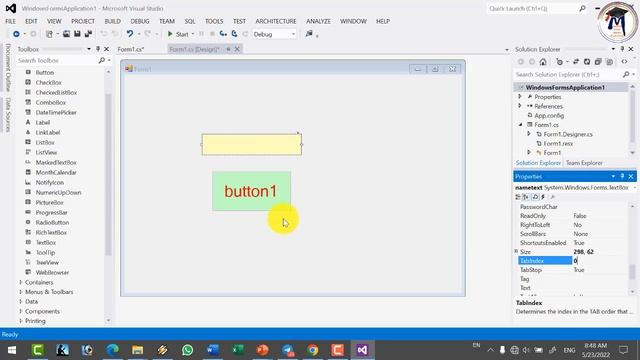640x360 pixels.
Task: Click the Step Into debug icon
Action: click(x=223, y=34)
